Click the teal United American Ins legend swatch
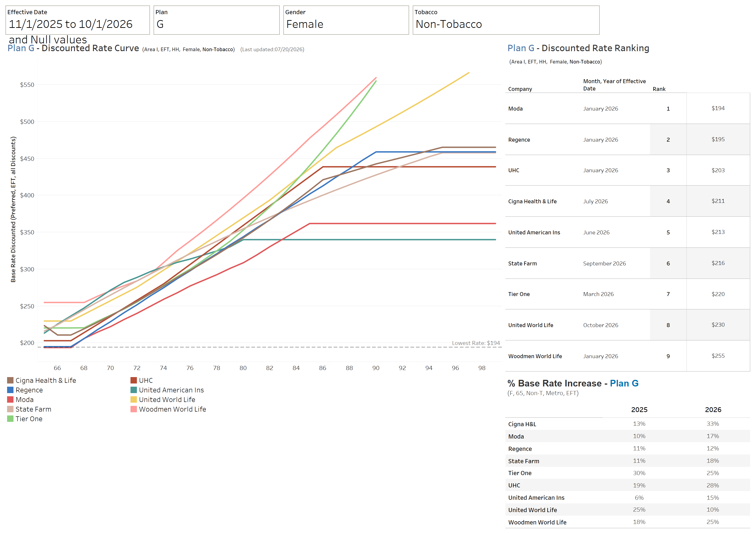 pyautogui.click(x=134, y=390)
